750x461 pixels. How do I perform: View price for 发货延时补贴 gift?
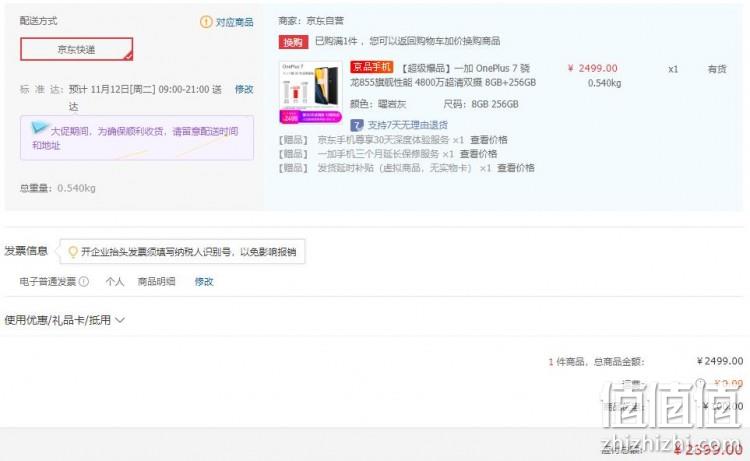(x=516, y=168)
